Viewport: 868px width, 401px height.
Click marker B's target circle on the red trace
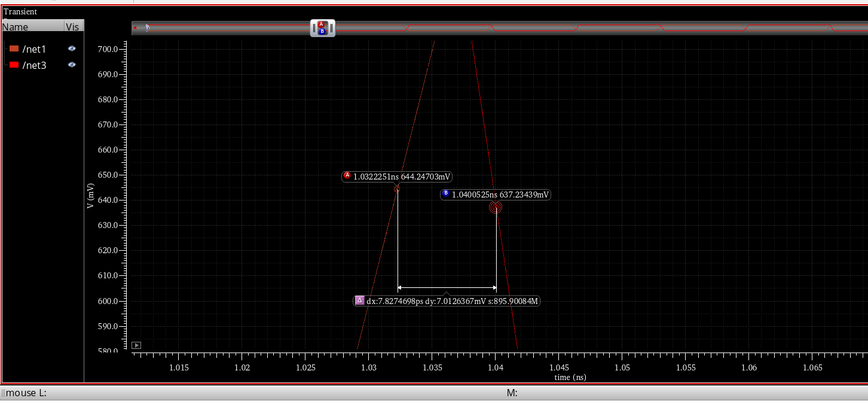(x=496, y=207)
